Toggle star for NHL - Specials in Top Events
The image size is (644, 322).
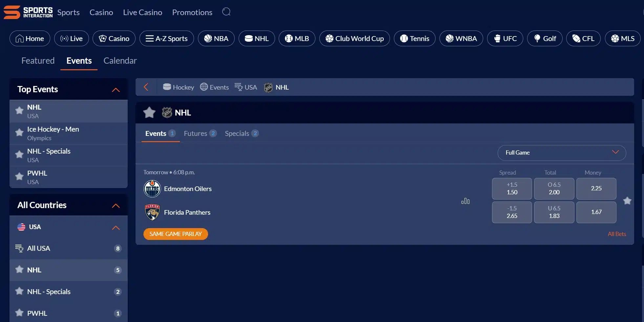[19, 155]
